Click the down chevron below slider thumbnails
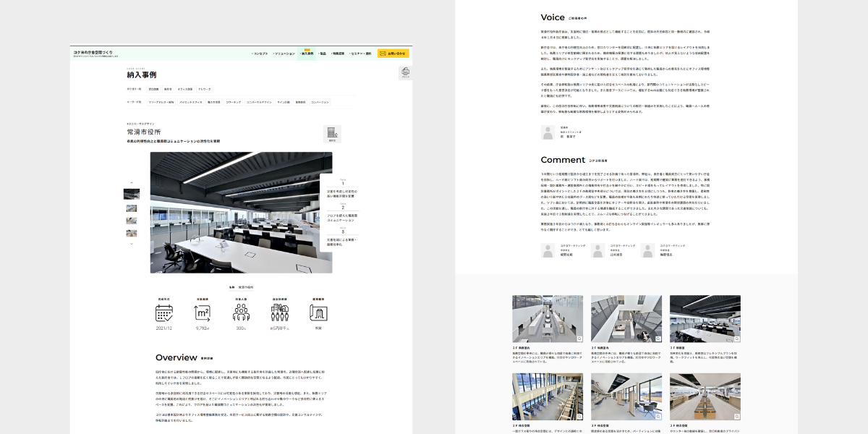 tap(132, 244)
